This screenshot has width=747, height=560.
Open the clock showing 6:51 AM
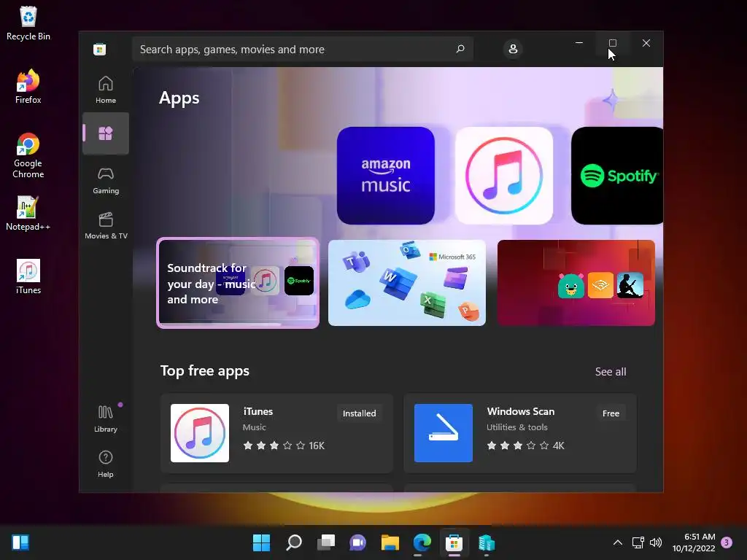coord(694,542)
